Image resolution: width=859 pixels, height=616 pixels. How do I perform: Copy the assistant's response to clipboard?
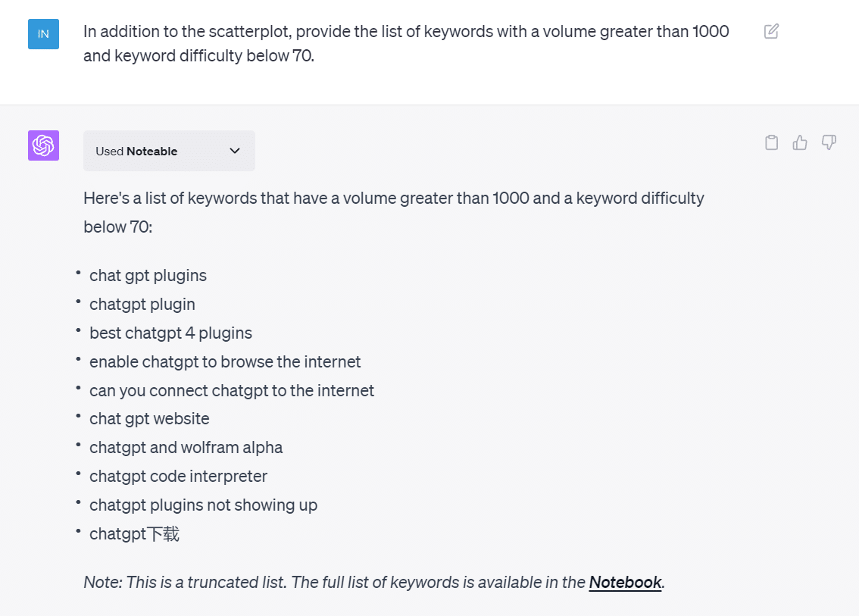click(771, 142)
